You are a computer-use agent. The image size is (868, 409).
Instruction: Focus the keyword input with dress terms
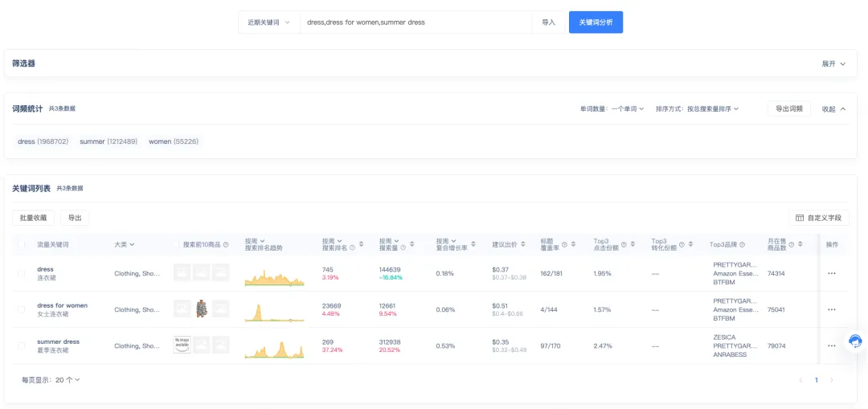(x=416, y=22)
